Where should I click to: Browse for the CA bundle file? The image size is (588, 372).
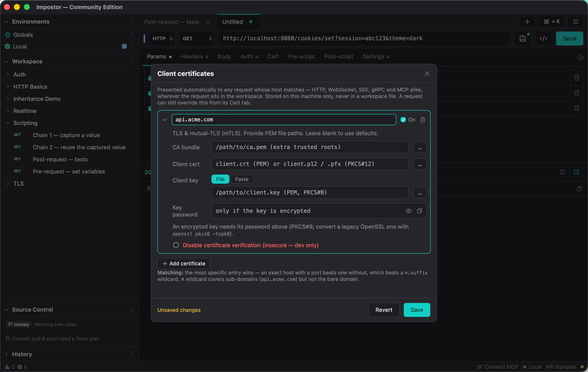click(420, 147)
